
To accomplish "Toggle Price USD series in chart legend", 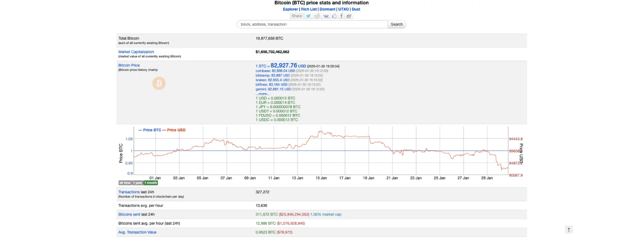I will click(x=176, y=130).
